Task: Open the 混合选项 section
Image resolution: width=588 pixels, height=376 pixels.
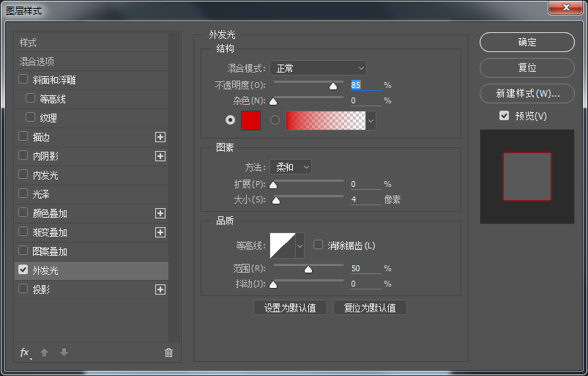Action: pyautogui.click(x=92, y=61)
